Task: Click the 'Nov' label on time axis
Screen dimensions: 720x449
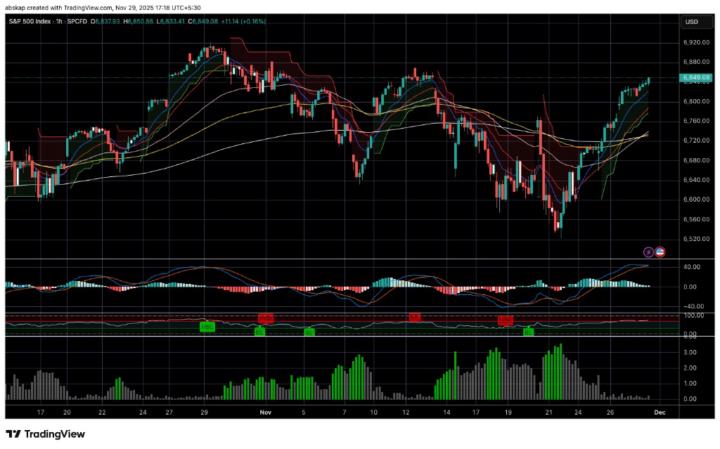Action: [265, 412]
